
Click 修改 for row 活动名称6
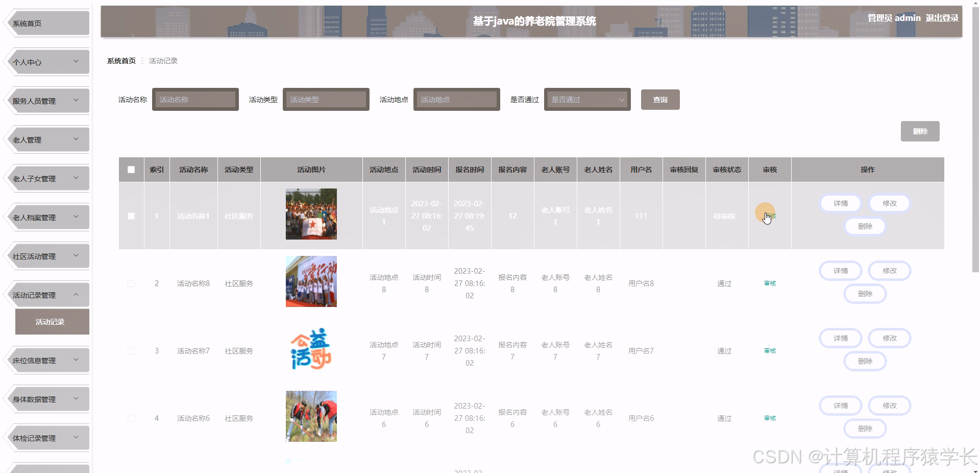tap(889, 406)
